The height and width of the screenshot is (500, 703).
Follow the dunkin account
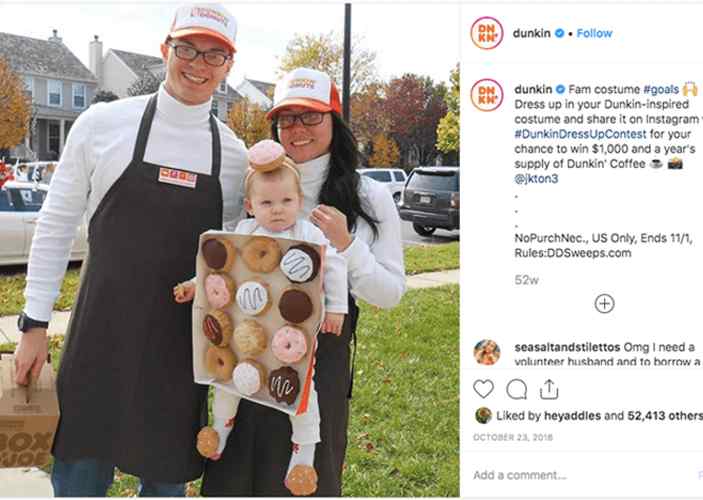[x=594, y=34]
